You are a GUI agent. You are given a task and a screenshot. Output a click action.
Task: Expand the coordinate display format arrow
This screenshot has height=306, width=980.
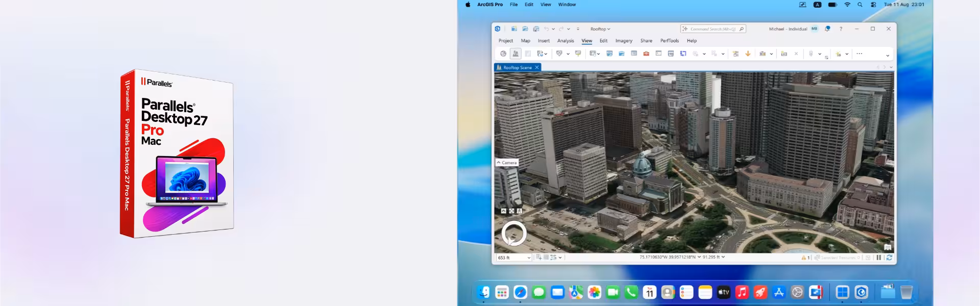[699, 257]
